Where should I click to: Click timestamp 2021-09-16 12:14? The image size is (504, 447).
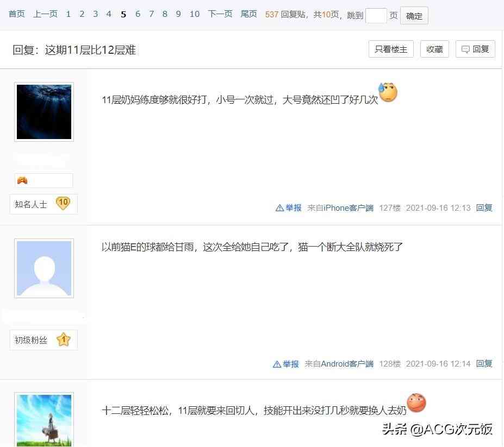point(438,363)
